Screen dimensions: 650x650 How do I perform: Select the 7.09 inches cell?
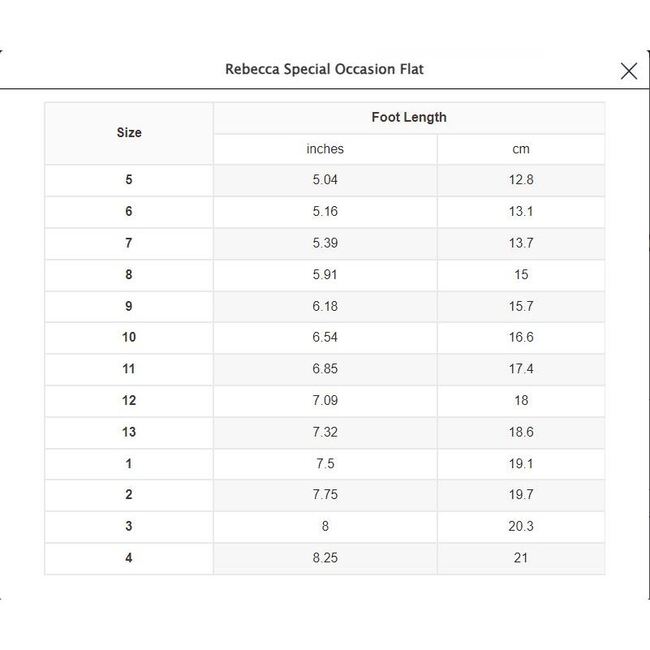(325, 401)
